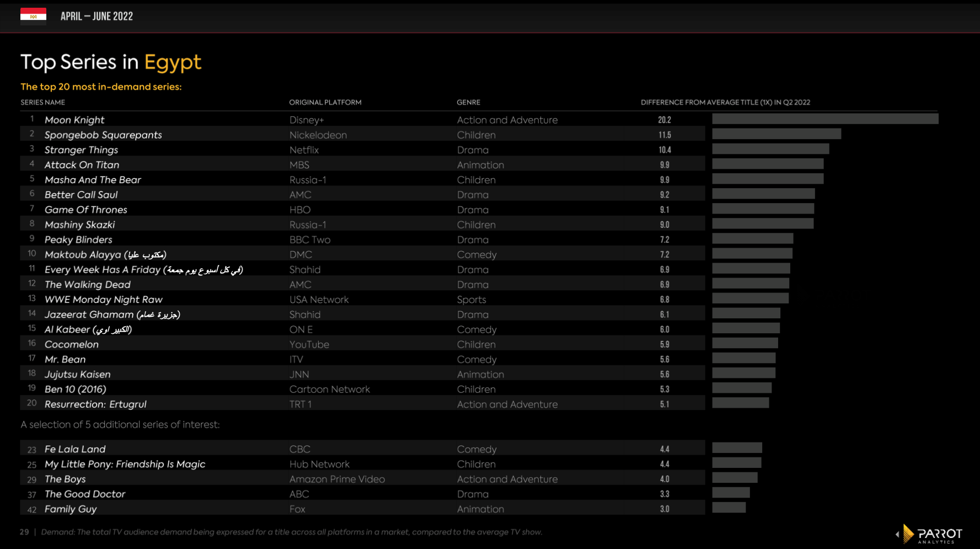The height and width of the screenshot is (549, 980).
Task: Click the Demand definition footnote text
Action: [292, 532]
